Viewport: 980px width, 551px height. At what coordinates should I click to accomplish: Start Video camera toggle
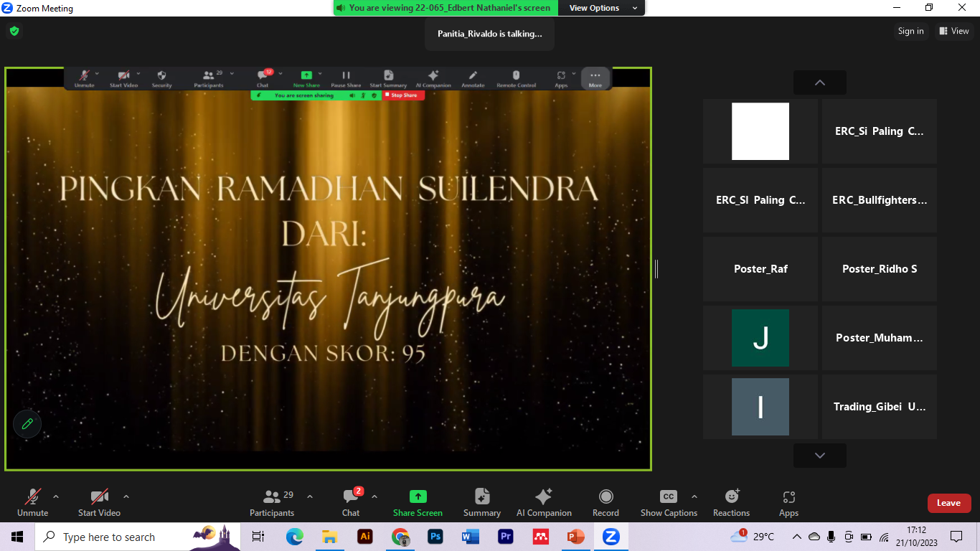point(99,502)
